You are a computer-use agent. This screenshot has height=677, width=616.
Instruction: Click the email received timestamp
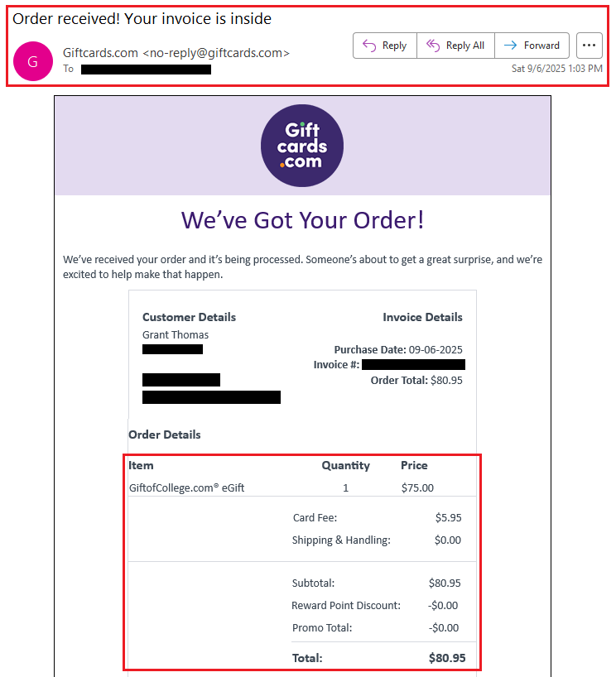coord(557,69)
